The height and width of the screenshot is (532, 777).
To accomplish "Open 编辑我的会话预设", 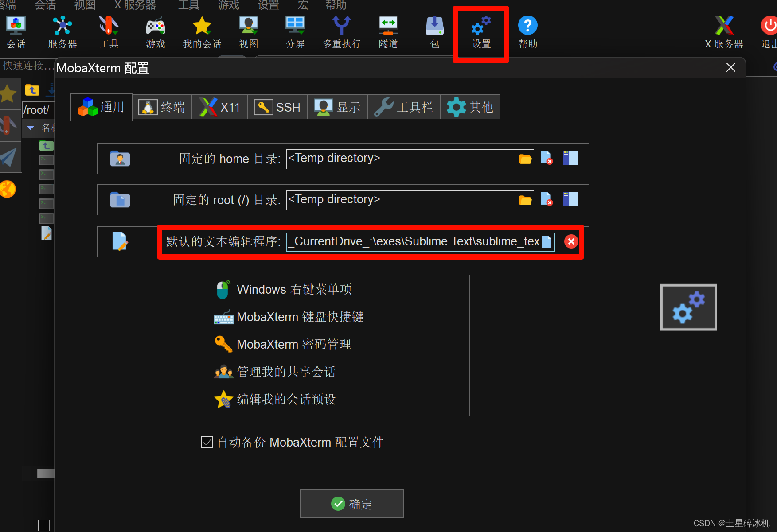I will coord(275,399).
